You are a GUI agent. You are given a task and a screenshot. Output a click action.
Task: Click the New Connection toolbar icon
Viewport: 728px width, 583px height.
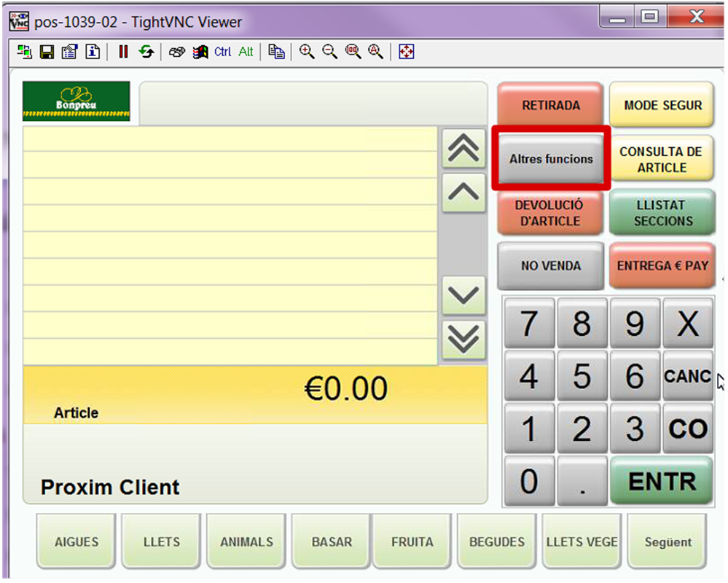(x=24, y=52)
